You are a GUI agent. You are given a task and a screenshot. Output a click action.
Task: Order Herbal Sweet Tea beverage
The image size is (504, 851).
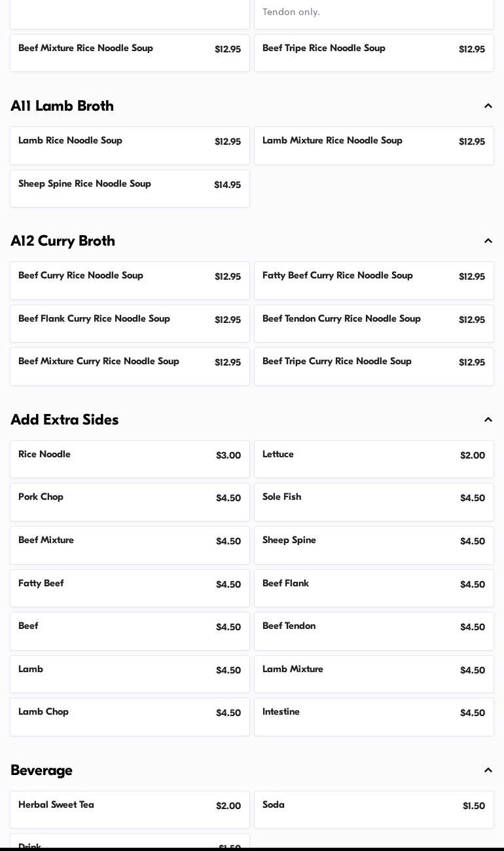130,810
